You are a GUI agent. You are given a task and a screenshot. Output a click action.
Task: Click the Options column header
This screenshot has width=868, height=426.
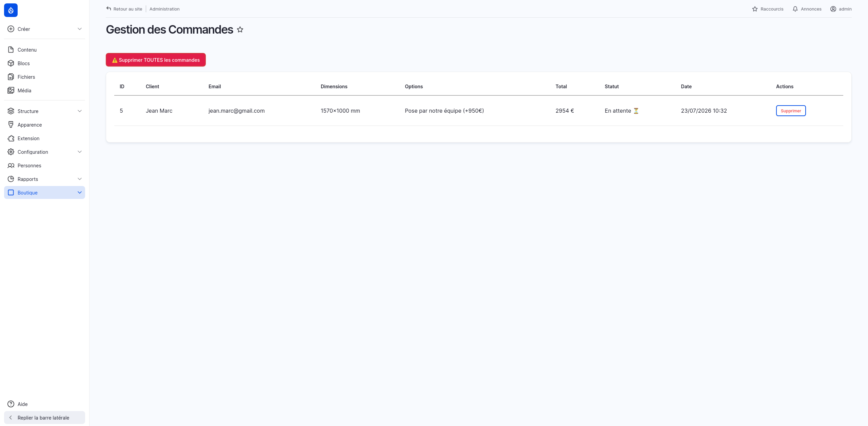point(414,86)
